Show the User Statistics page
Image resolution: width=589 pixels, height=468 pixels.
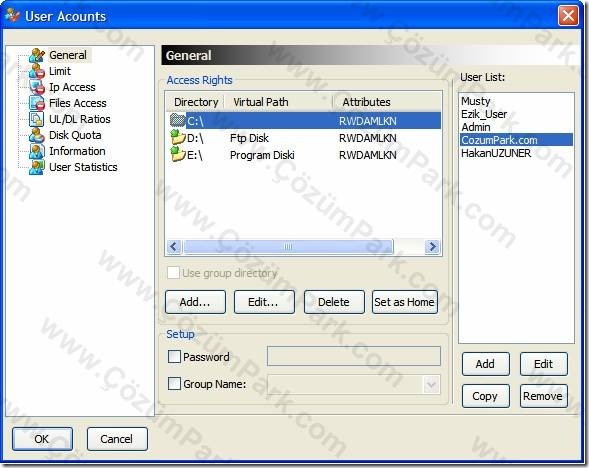point(83,167)
